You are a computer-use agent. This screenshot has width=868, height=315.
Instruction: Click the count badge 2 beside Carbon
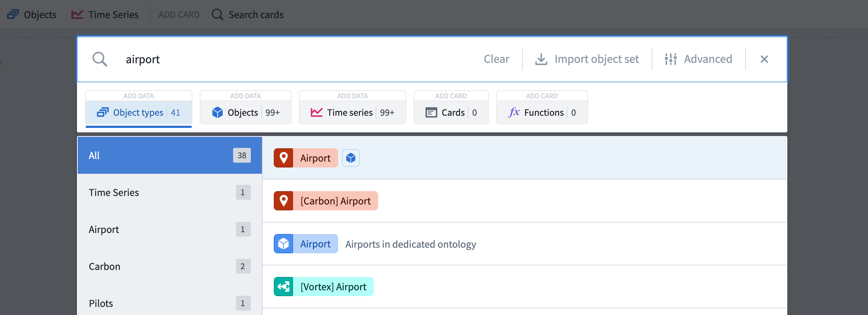[243, 266]
